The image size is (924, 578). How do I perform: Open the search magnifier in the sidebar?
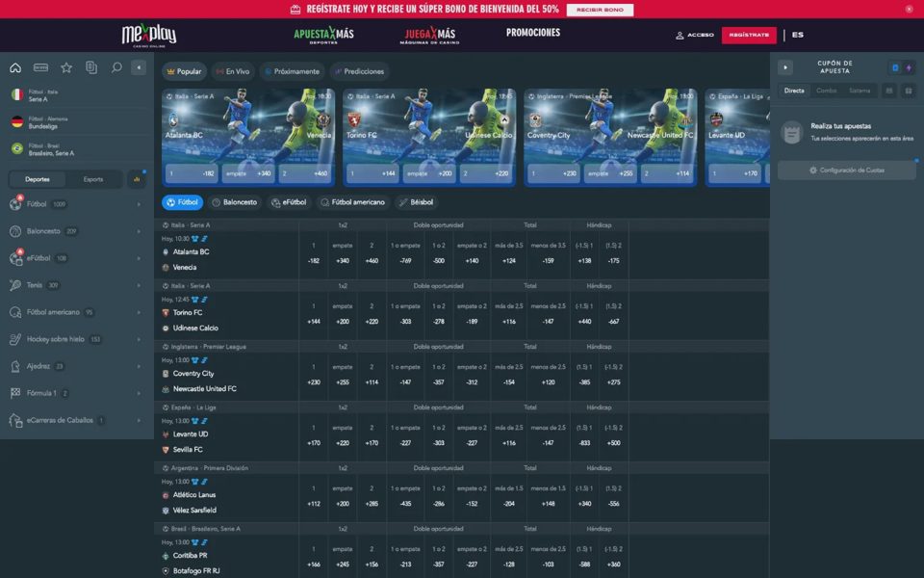tap(116, 67)
